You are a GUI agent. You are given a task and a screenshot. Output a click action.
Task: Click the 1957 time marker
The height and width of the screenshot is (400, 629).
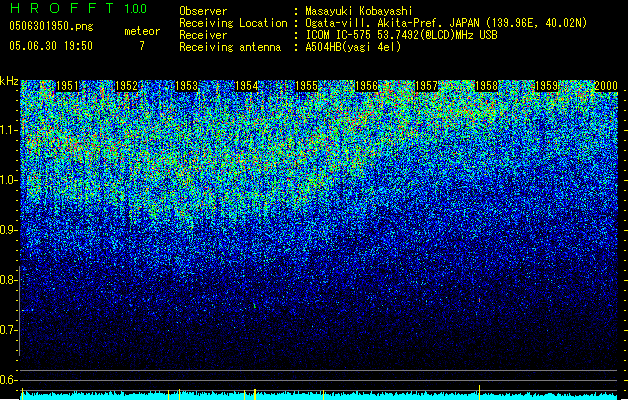click(426, 86)
